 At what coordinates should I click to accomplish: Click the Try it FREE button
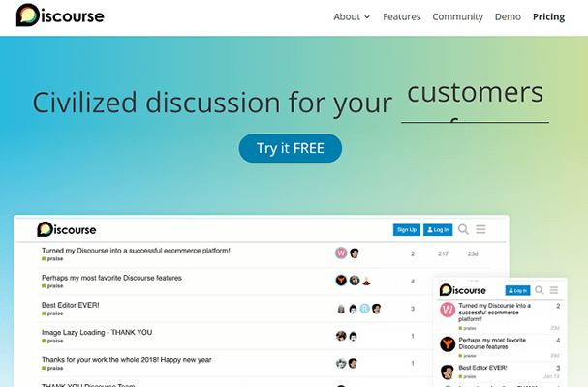[x=291, y=148]
